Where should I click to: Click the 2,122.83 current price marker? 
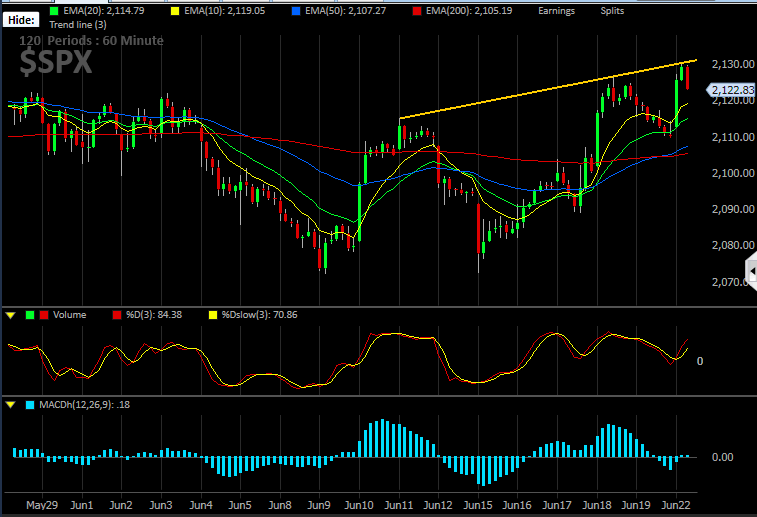[731, 90]
